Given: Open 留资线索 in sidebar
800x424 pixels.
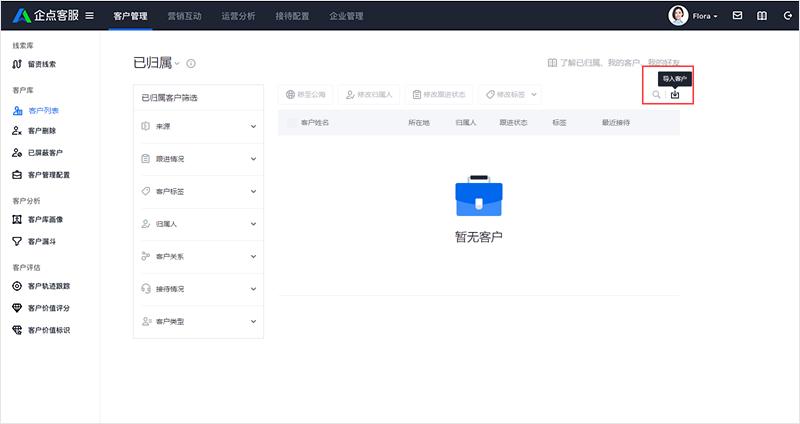Looking at the screenshot, I should (34, 64).
